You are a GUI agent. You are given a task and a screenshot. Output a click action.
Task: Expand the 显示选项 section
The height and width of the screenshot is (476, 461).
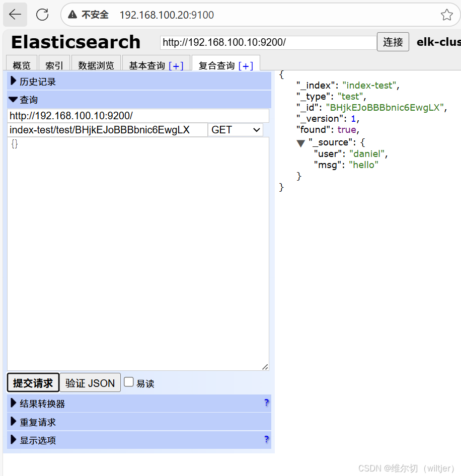(x=139, y=440)
